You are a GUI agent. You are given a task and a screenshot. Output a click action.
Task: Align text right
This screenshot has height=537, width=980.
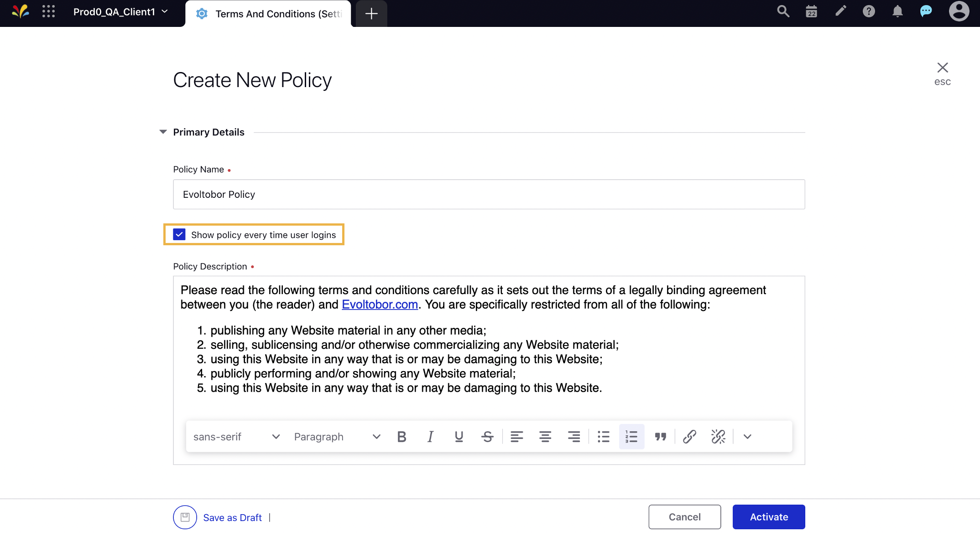[574, 437]
